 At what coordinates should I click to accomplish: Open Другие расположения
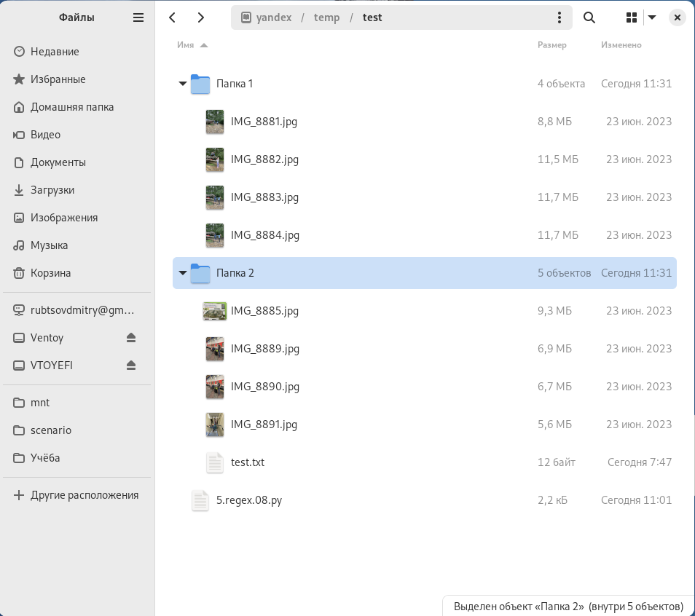click(x=84, y=495)
